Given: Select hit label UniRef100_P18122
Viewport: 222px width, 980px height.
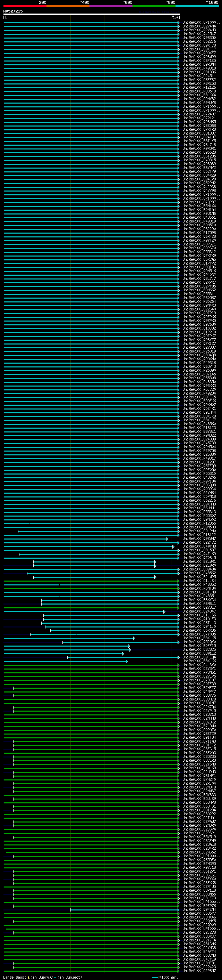Looking at the screenshot, I should [x=199, y=535].
